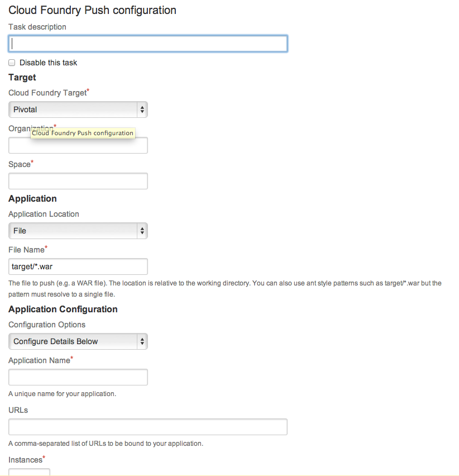Select the Application Name input field
This screenshot has width=459, height=476.
[x=78, y=377]
